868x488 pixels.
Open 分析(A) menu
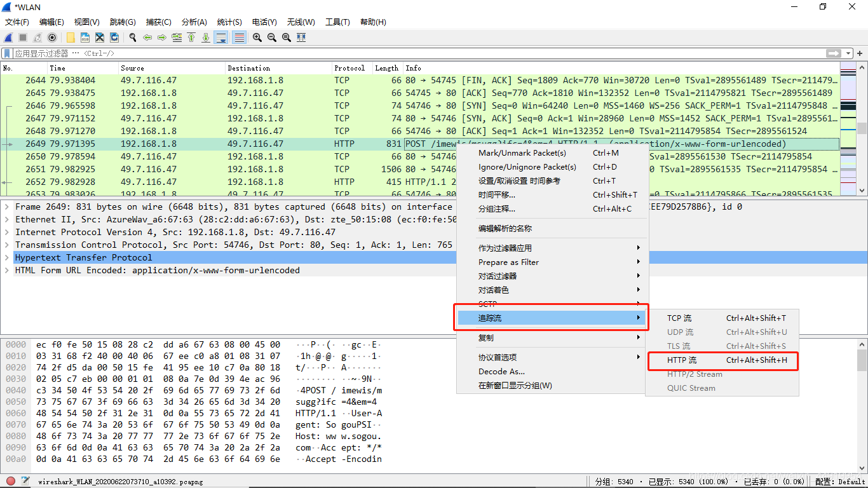point(194,22)
